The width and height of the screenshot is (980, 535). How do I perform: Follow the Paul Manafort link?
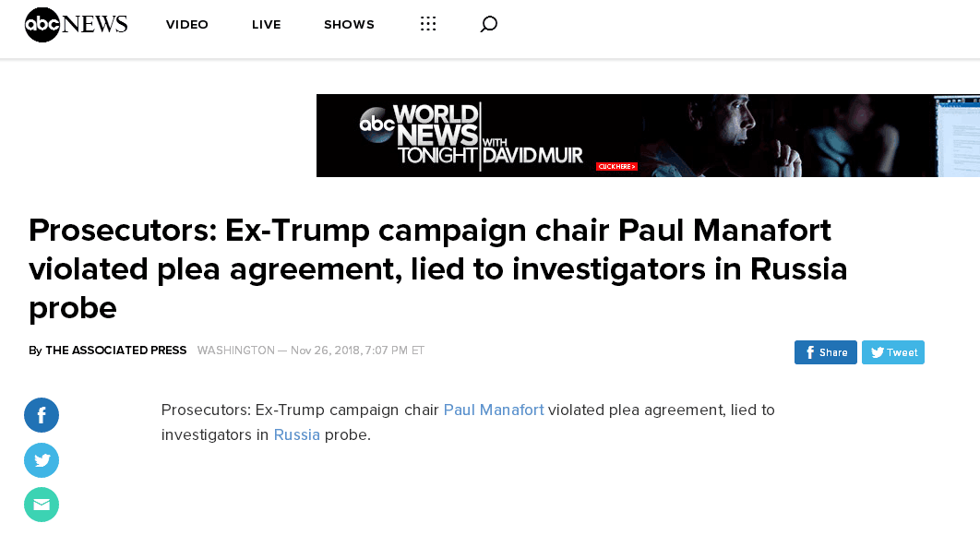point(494,410)
